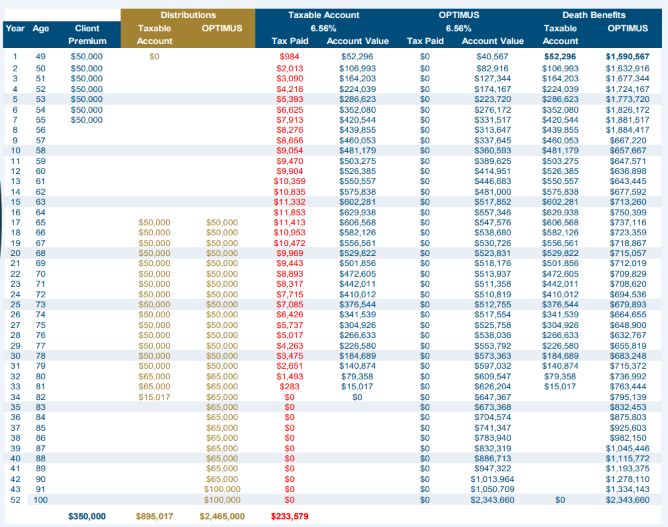Select the $2,465,000 OPTIMUS distributions total
The image size is (668, 527).
(x=221, y=516)
